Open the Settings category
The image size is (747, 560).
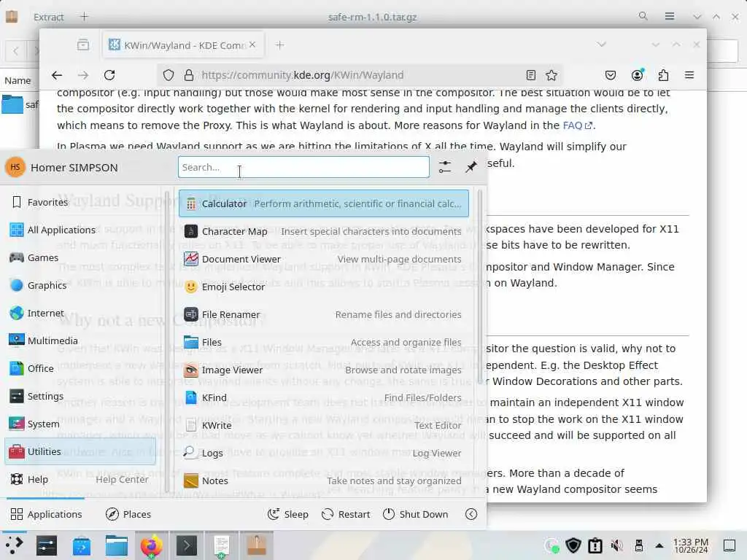(x=80, y=396)
